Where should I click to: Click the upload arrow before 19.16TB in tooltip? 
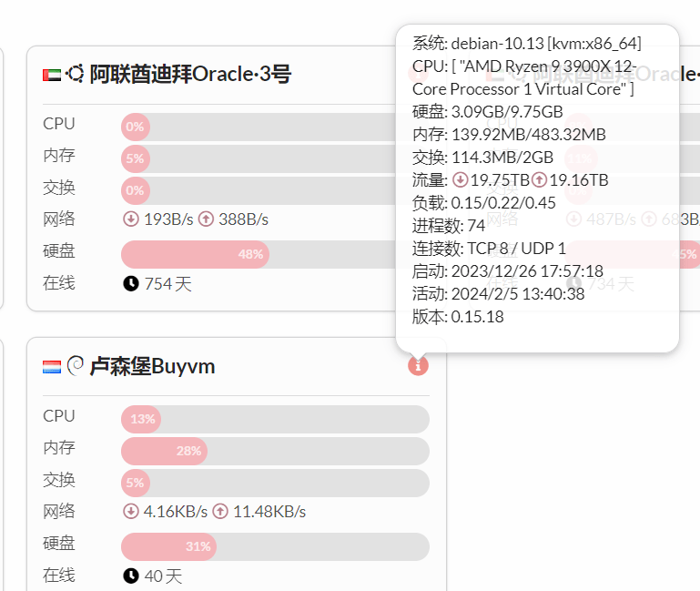click(539, 180)
